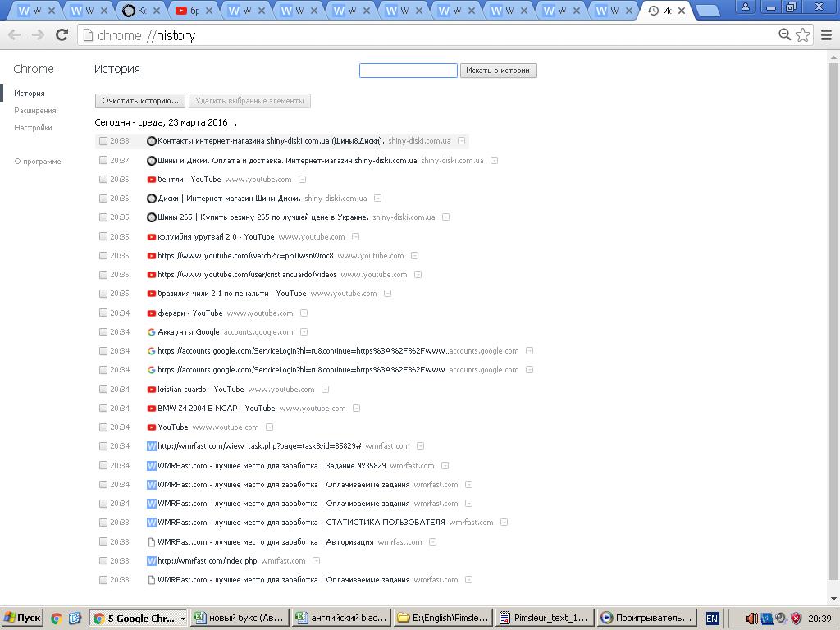Open link 'BMW Z4 2004 E NCAP - YouTube'
The height and width of the screenshot is (630, 840).
216,409
